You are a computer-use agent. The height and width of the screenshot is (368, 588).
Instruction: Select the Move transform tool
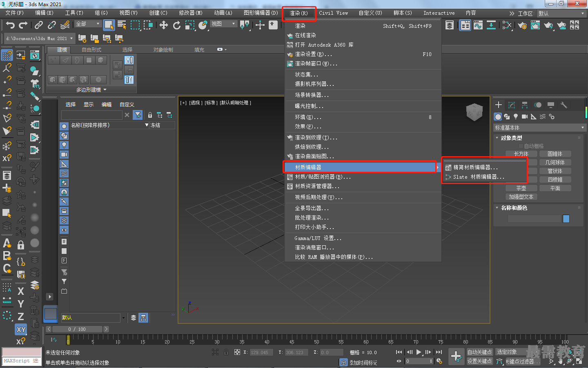[x=164, y=25]
